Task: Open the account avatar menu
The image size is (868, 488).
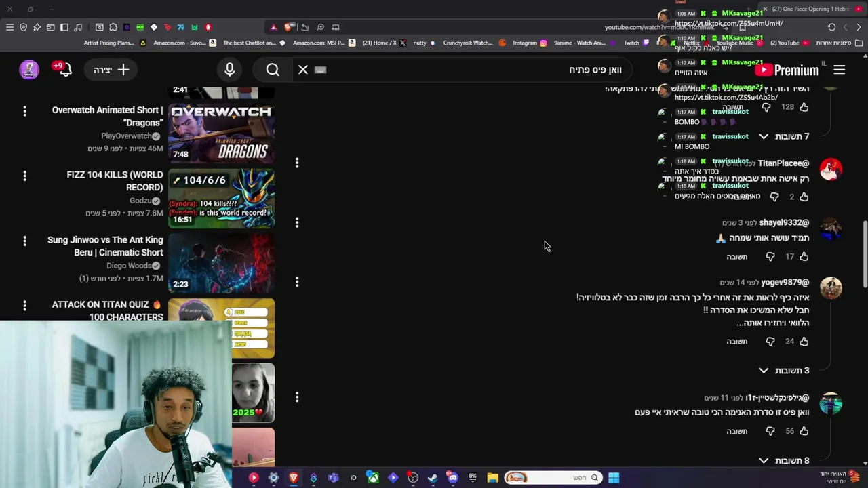Action: (x=29, y=69)
